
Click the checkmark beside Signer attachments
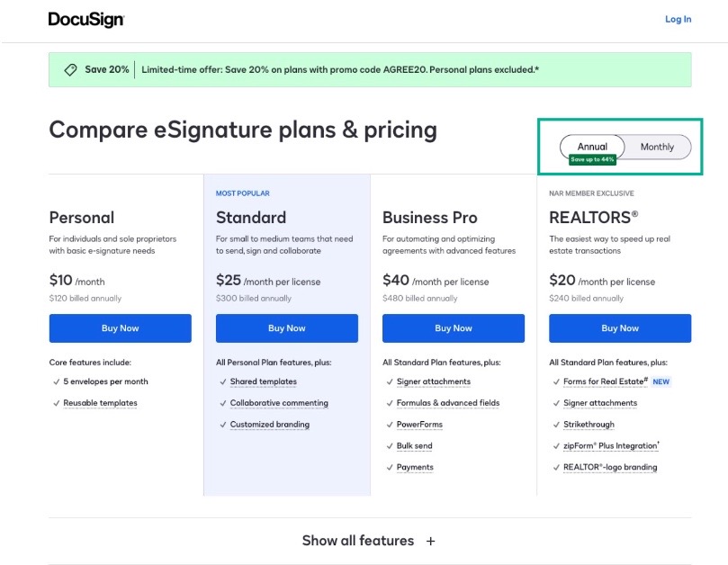[389, 381]
